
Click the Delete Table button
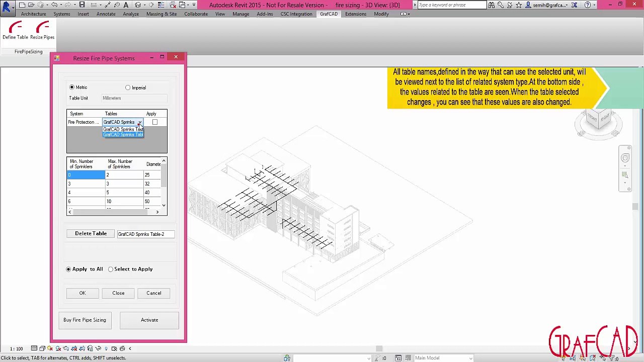tap(91, 234)
